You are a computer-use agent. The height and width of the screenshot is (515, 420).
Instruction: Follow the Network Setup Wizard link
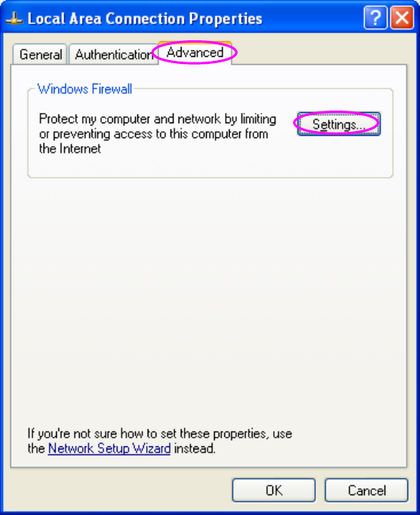coord(110,449)
